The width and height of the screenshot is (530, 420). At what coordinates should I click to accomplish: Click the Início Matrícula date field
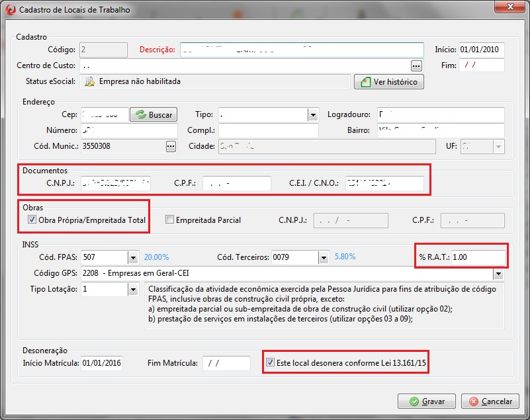[x=102, y=363]
